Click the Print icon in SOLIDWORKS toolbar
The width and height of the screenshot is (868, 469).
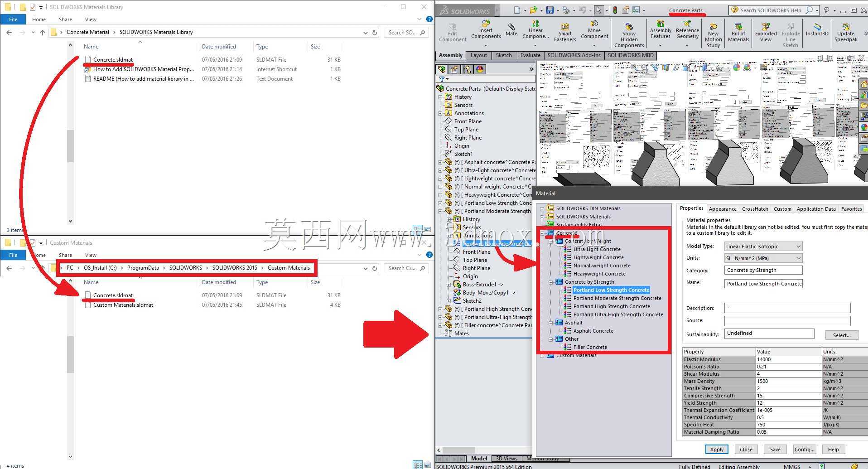[565, 10]
